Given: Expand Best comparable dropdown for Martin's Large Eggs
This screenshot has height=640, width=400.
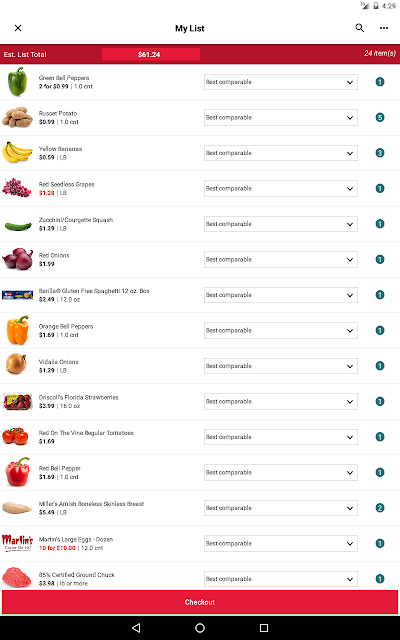Looking at the screenshot, I should (x=281, y=544).
